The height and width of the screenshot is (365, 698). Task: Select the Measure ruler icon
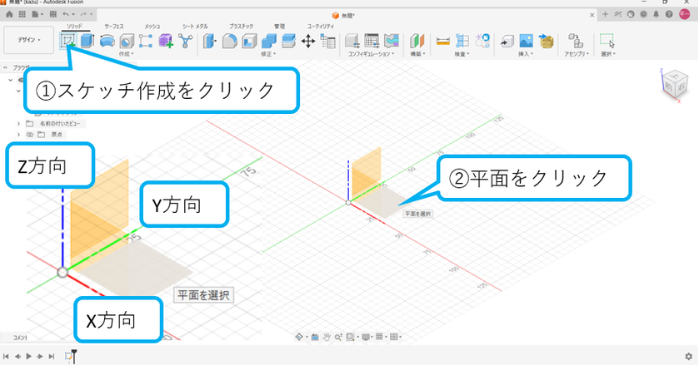pos(443,41)
